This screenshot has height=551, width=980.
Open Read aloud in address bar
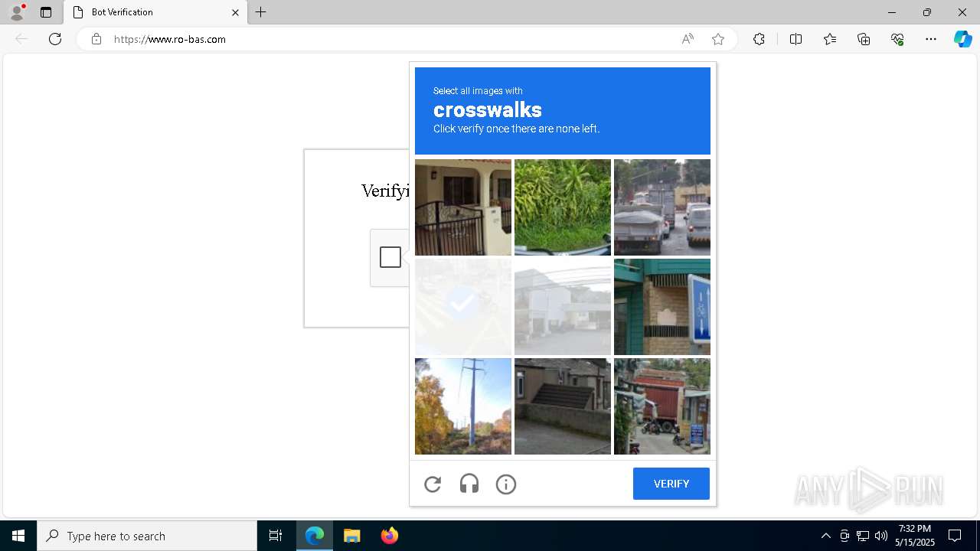tap(688, 39)
